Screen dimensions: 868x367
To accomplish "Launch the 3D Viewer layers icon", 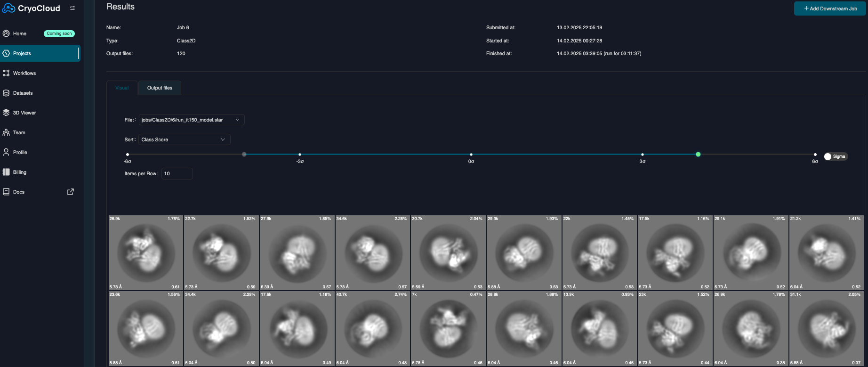I will click(6, 113).
